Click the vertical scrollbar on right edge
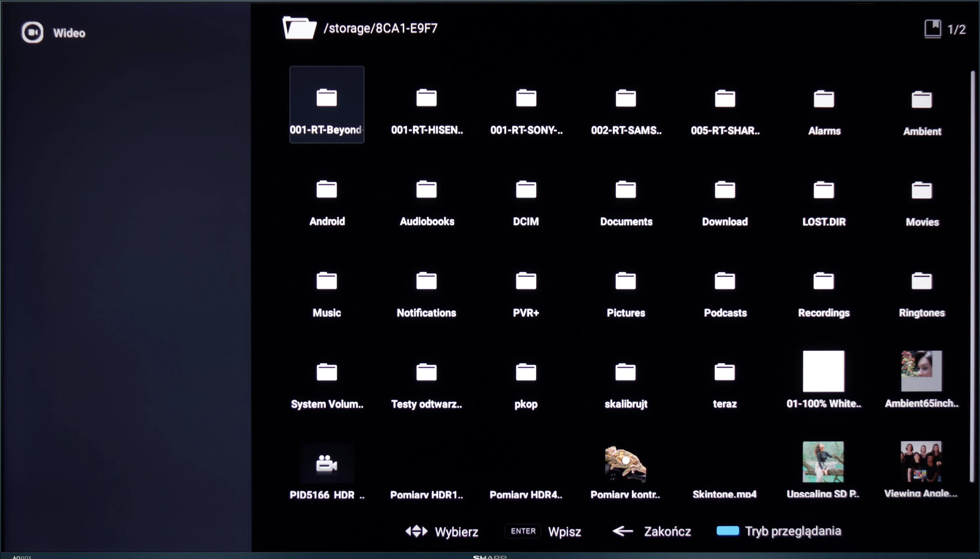The image size is (980, 559). click(x=972, y=276)
